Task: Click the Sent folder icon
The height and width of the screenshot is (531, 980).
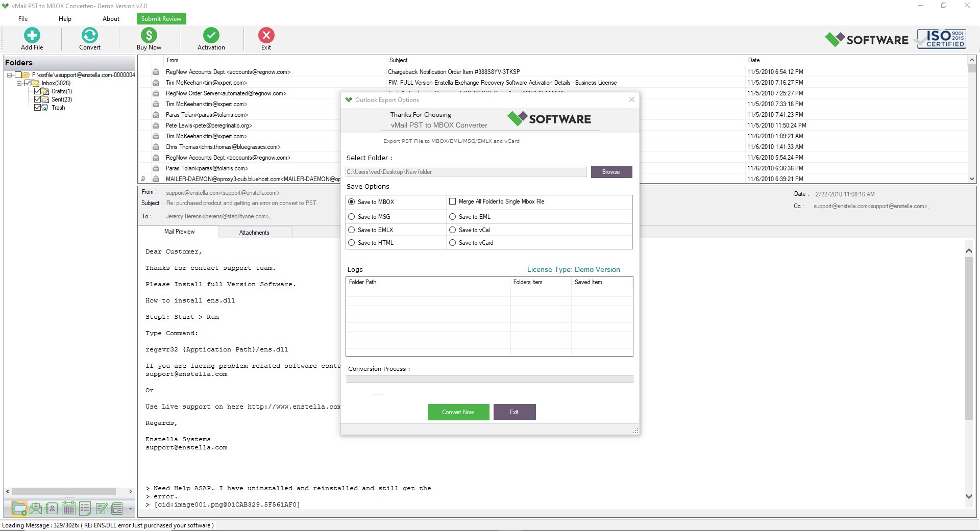Action: (45, 99)
